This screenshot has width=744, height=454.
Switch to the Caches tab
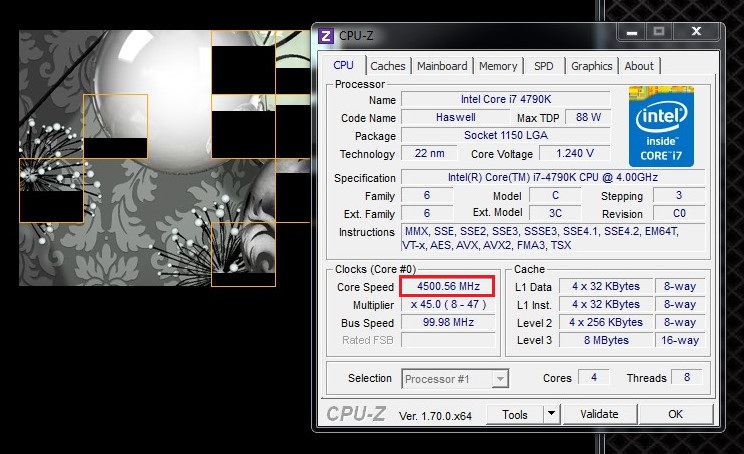tap(388, 66)
